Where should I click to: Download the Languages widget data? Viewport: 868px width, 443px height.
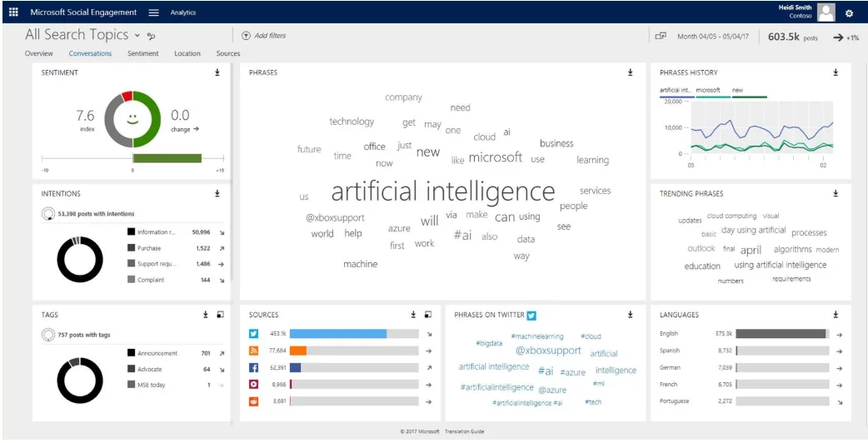tap(836, 315)
